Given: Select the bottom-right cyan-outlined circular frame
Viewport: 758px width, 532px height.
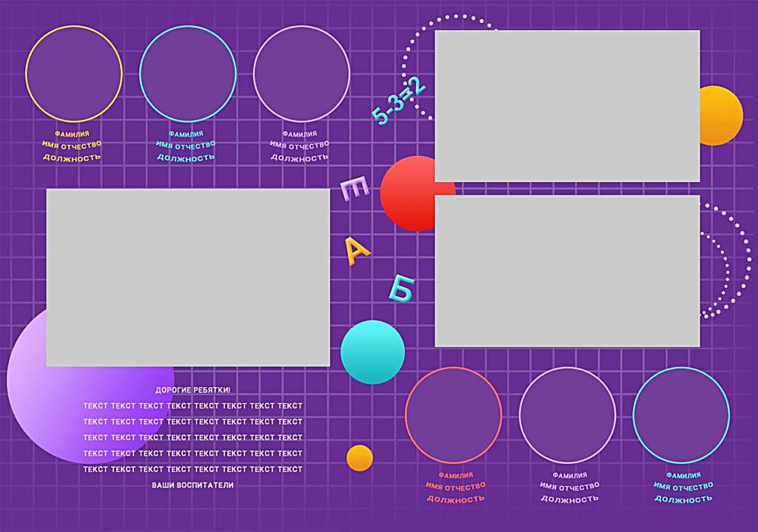Looking at the screenshot, I should pos(681,415).
